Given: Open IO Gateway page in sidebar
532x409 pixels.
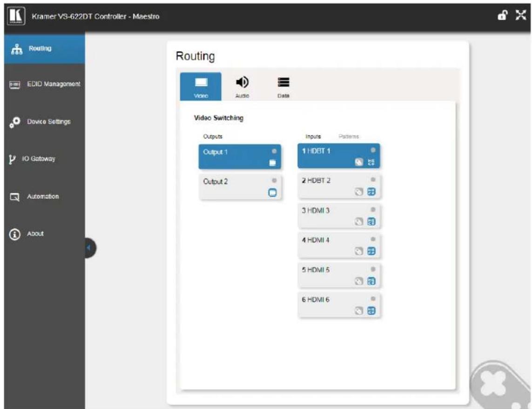Looking at the screenshot, I should coord(44,159).
